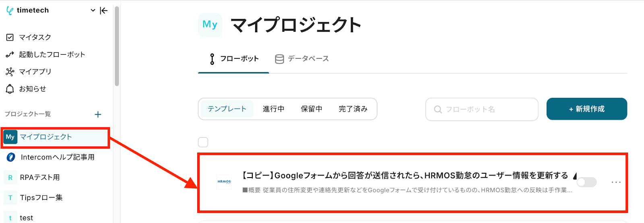Add new project with plus icon
The width and height of the screenshot is (644, 223).
click(98, 115)
